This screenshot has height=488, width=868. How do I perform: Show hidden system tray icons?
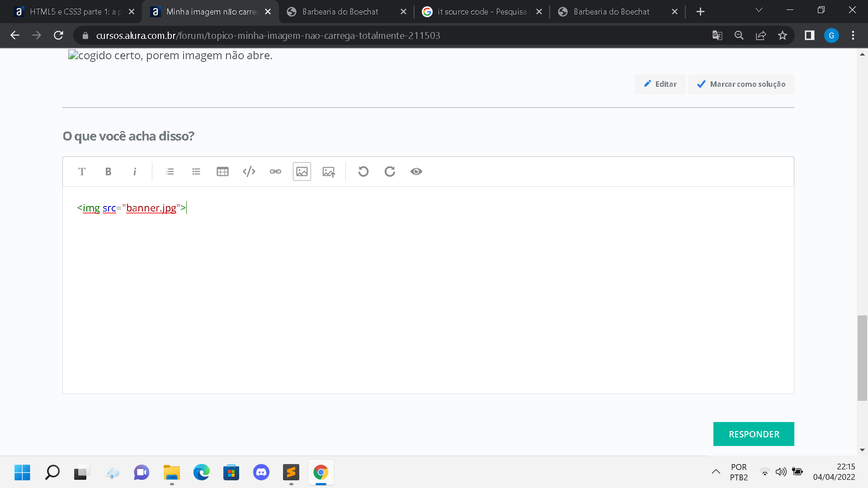pyautogui.click(x=716, y=472)
